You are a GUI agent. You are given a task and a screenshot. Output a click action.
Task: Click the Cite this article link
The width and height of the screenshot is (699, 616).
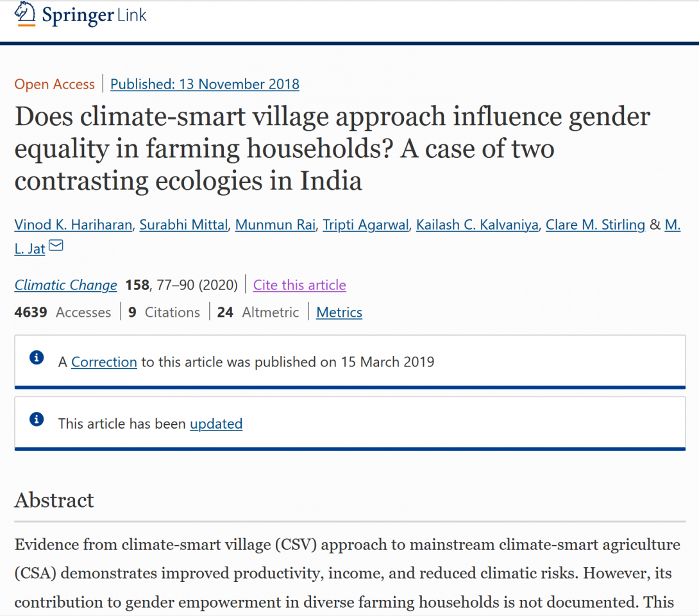(299, 285)
